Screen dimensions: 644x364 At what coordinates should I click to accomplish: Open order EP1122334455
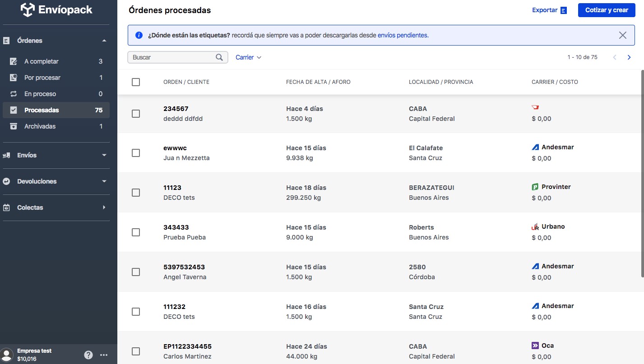point(187,346)
